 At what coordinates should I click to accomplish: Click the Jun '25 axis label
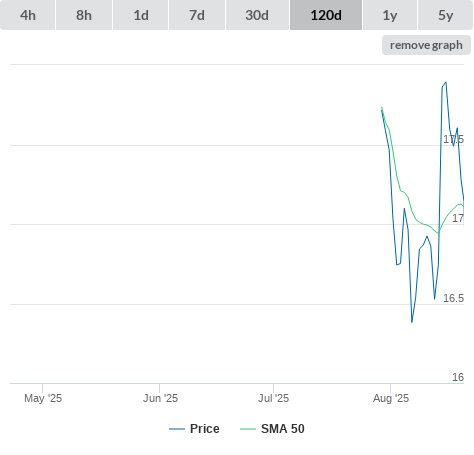[160, 398]
